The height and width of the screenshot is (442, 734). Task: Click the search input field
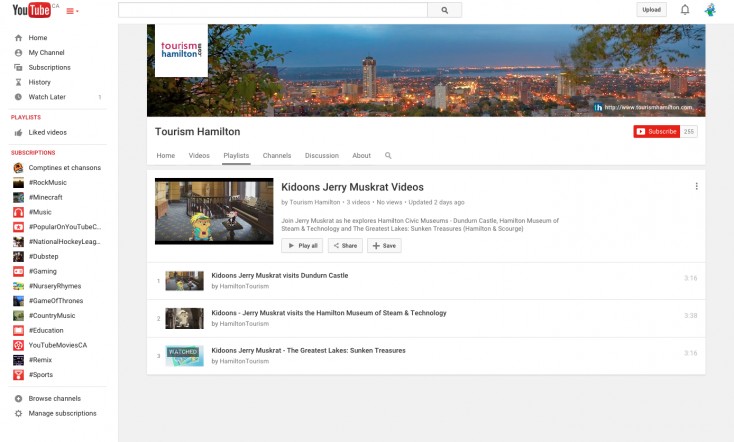coord(273,10)
